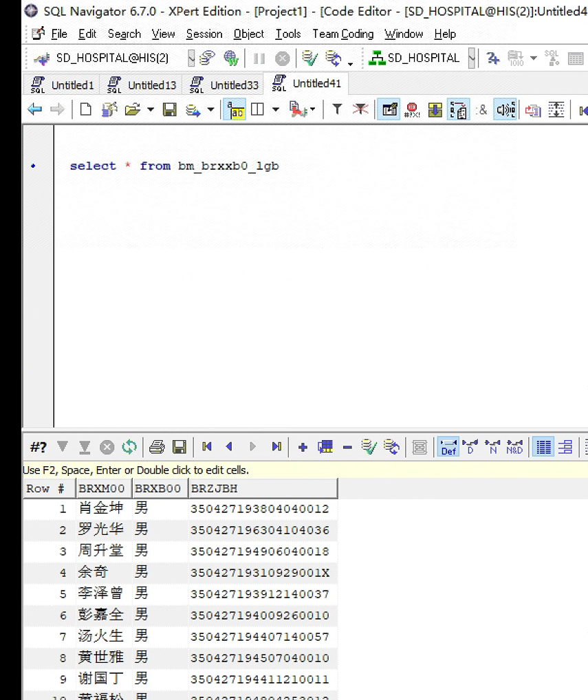The width and height of the screenshot is (588, 700).
Task: Click the BRXB00 column header
Action: pos(160,488)
